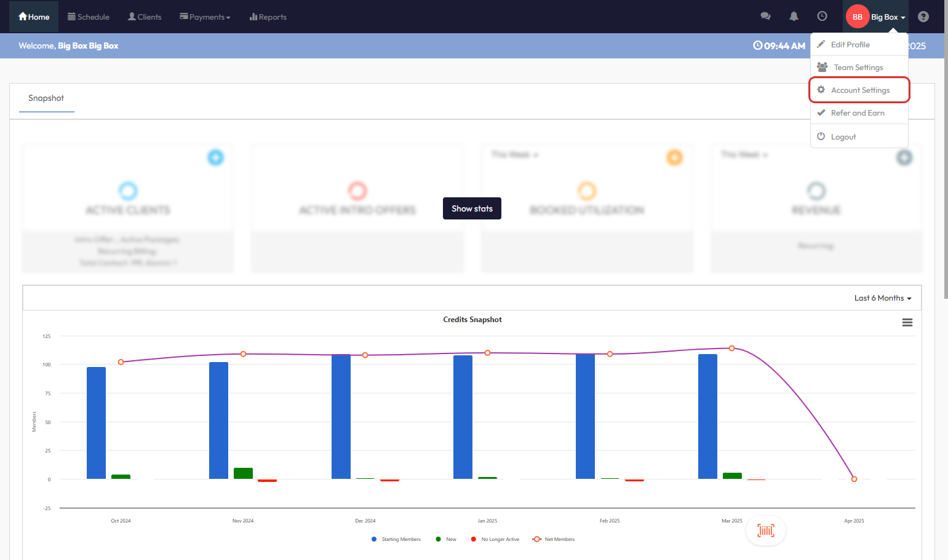
Task: Click the help question mark icon
Action: (923, 17)
